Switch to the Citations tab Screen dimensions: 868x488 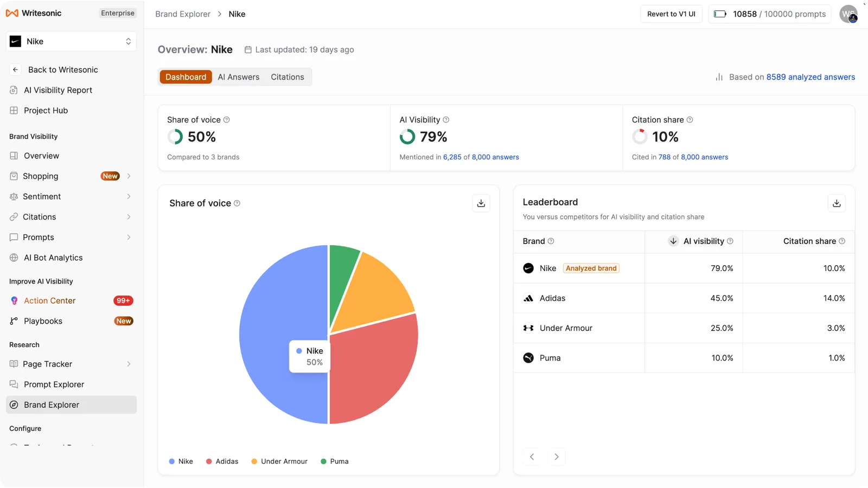click(x=288, y=77)
